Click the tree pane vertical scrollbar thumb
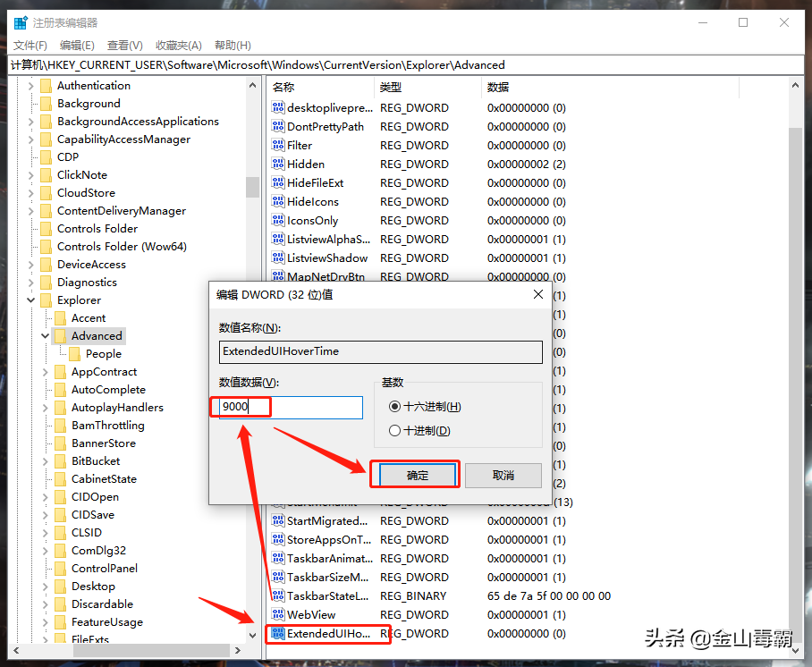This screenshot has height=667, width=812. pos(252,187)
